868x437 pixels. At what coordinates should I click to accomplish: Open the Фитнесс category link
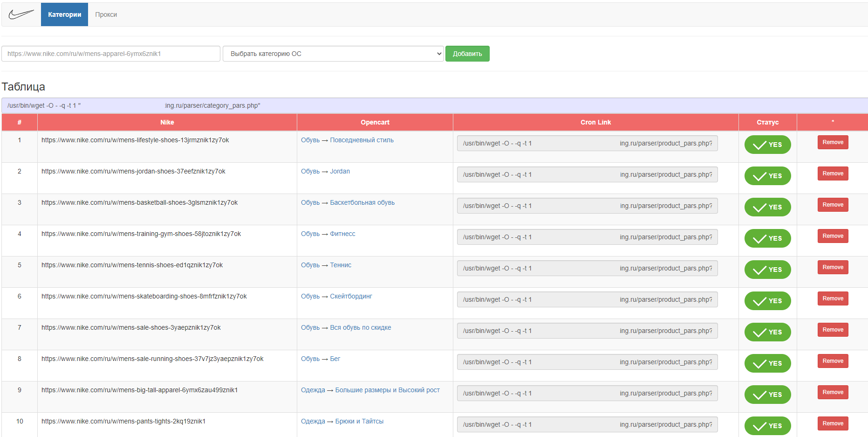[x=342, y=234]
